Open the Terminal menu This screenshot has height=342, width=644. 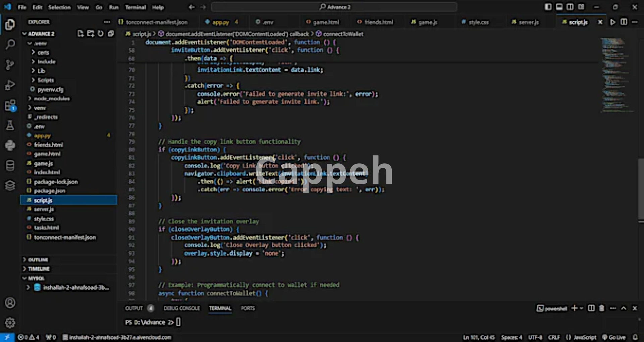pos(135,7)
